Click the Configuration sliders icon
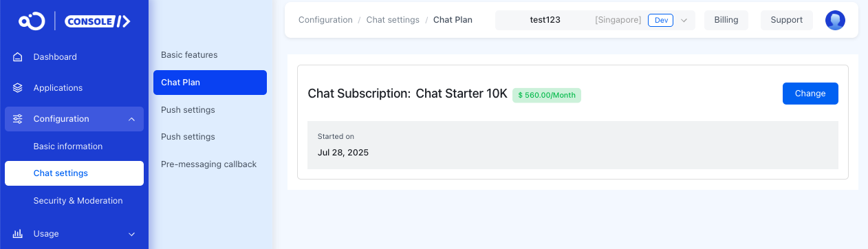The width and height of the screenshot is (868, 249). tap(18, 119)
